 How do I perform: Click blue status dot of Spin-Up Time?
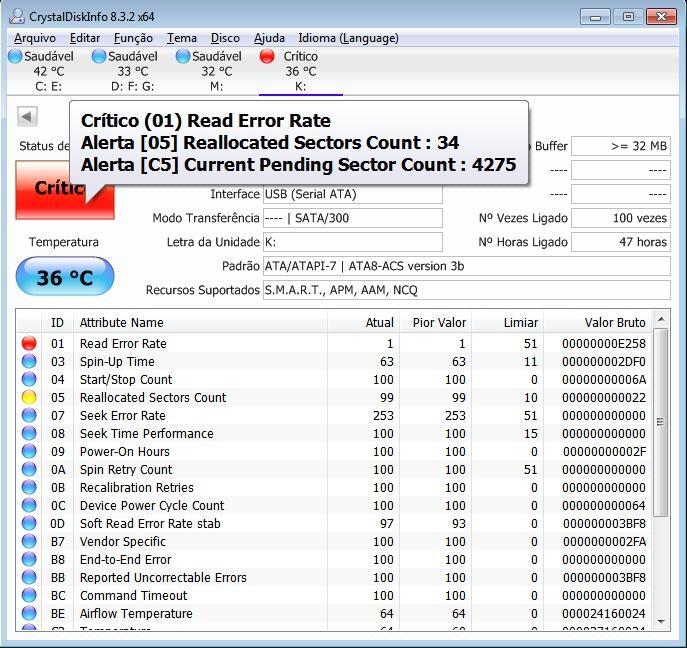pos(29,361)
